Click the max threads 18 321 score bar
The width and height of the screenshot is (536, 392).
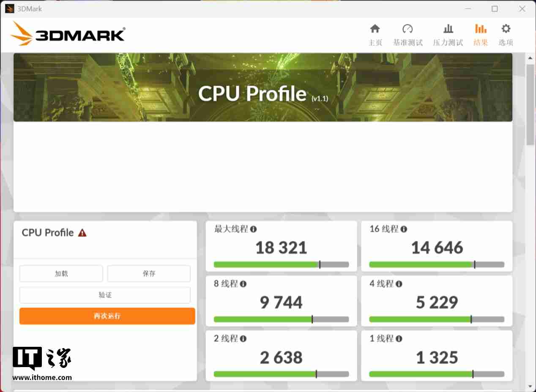click(281, 265)
